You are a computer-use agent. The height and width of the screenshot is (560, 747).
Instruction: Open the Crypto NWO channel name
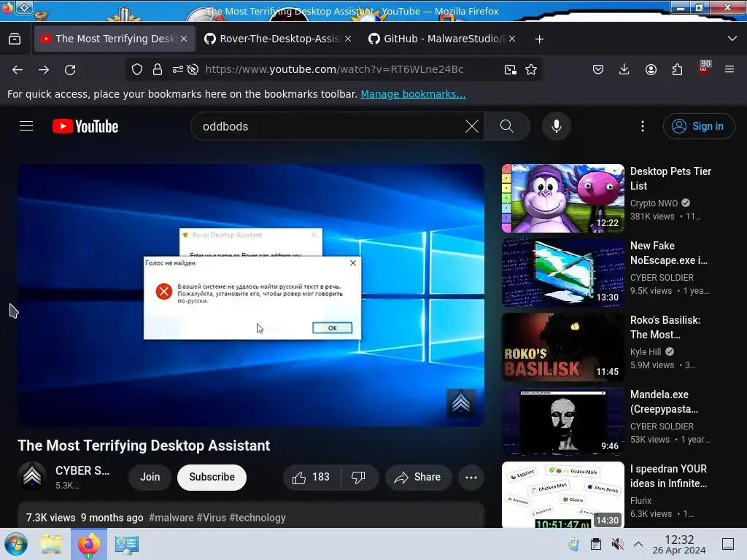pos(654,203)
